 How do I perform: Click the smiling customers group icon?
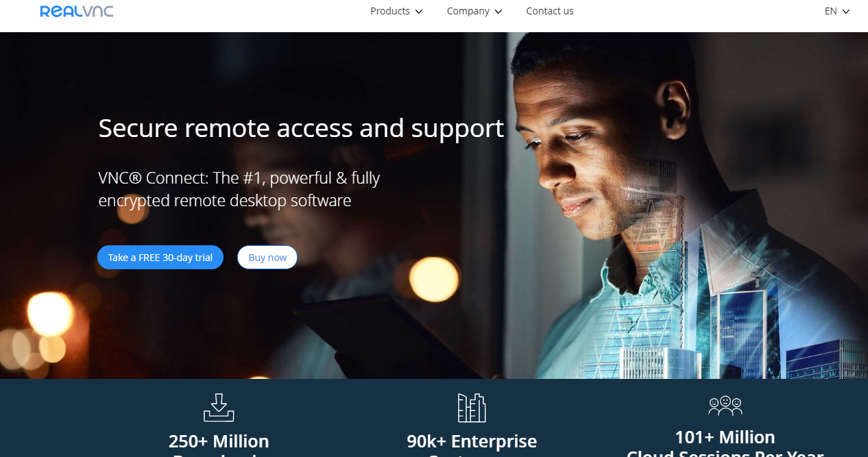(x=725, y=406)
